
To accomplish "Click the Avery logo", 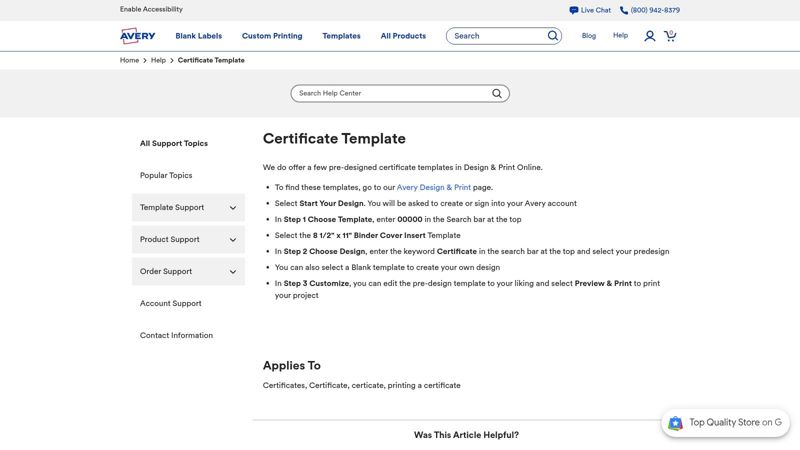I will (x=137, y=36).
